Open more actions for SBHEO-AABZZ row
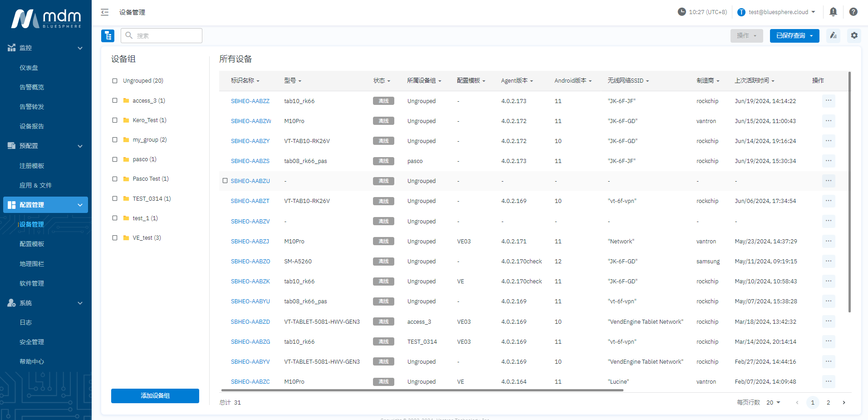The width and height of the screenshot is (868, 420). pos(828,101)
